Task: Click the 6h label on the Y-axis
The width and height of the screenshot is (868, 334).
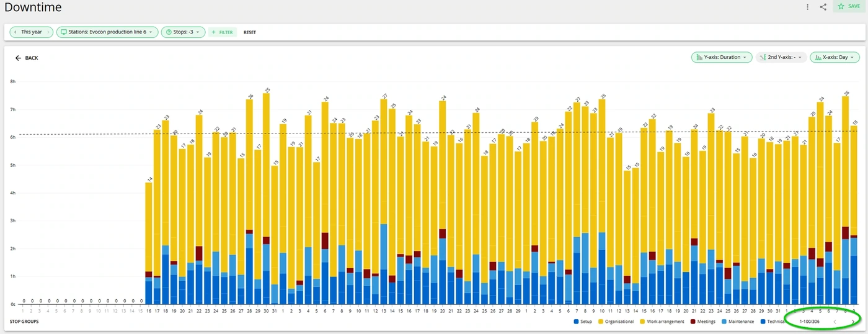Action: [13, 137]
